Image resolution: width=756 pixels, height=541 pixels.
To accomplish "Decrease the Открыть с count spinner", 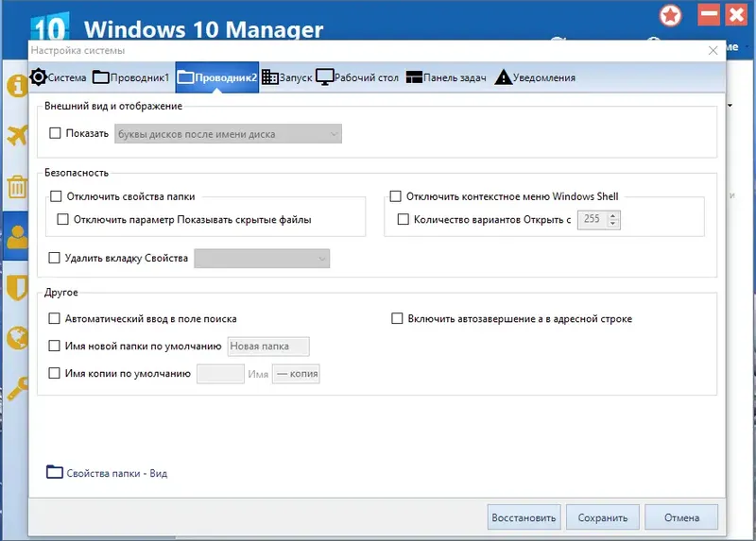I will 612,224.
